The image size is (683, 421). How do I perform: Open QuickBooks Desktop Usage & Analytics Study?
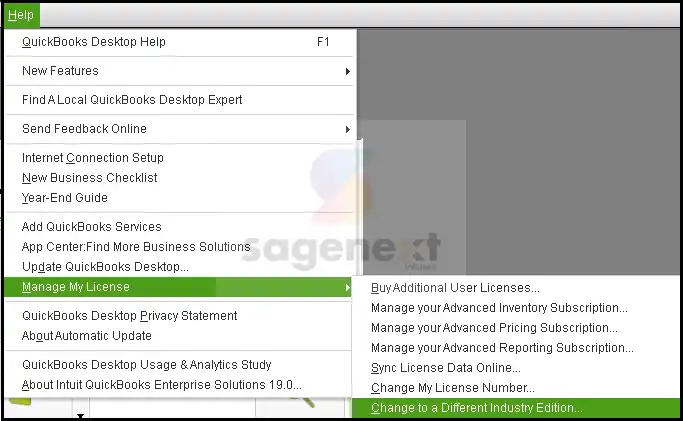[x=178, y=365]
